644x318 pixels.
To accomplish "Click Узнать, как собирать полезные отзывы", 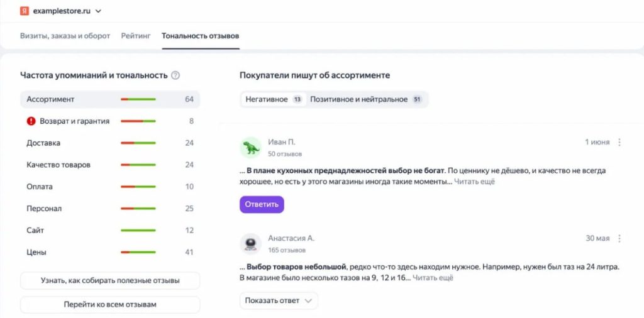I will click(x=110, y=280).
